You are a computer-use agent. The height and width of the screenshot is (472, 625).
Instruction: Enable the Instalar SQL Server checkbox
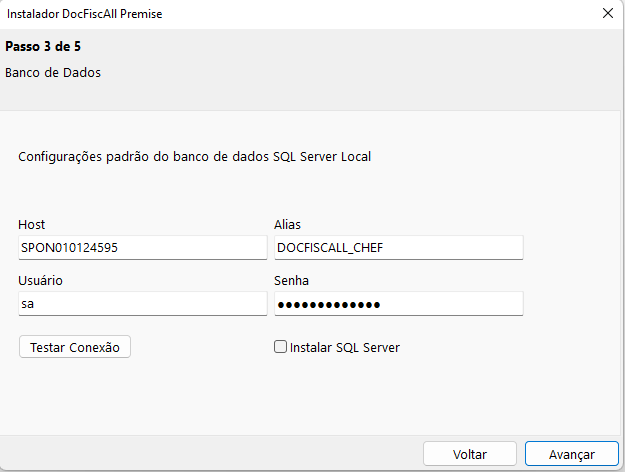[x=280, y=347]
